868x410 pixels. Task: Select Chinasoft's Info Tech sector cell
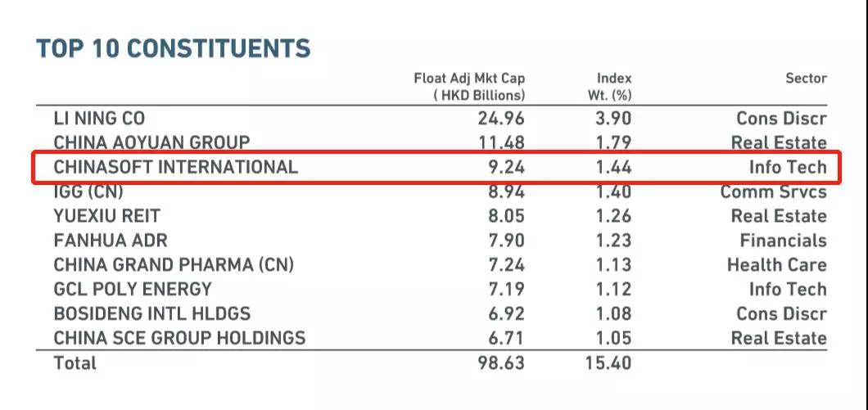click(788, 168)
